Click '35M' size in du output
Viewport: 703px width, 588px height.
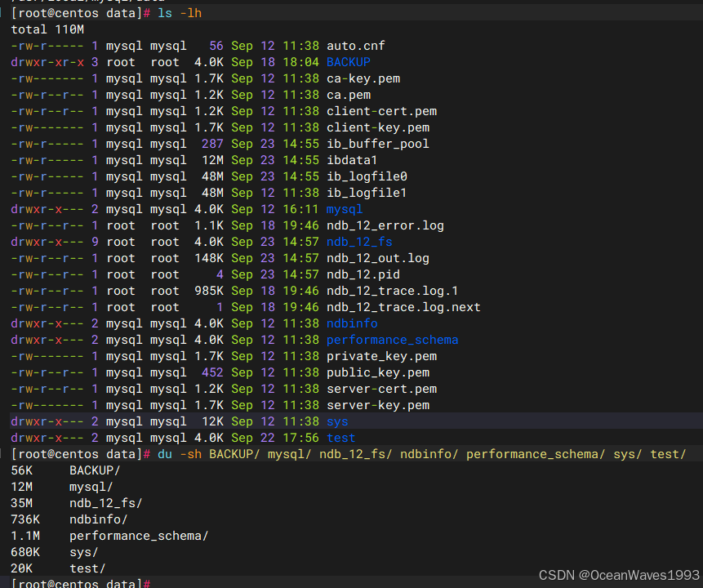point(21,503)
